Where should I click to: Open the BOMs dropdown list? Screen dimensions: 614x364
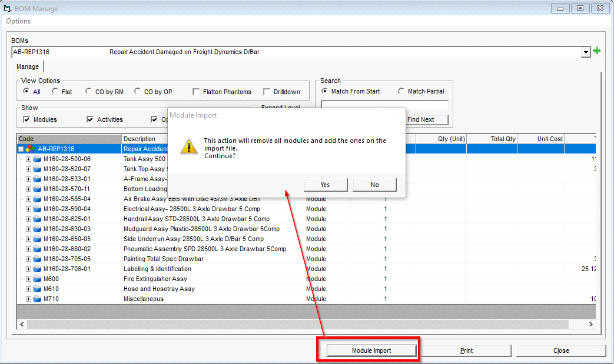click(x=586, y=52)
